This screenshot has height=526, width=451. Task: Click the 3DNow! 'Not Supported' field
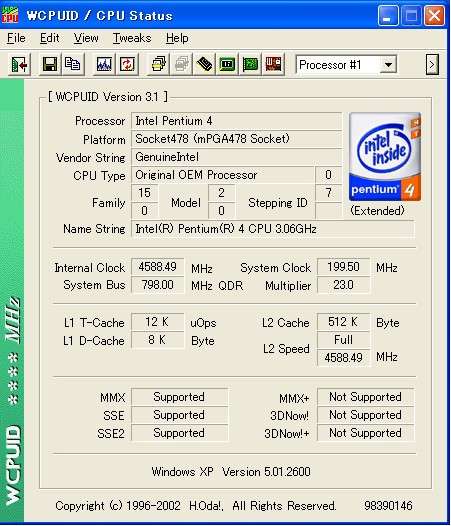pos(366,415)
